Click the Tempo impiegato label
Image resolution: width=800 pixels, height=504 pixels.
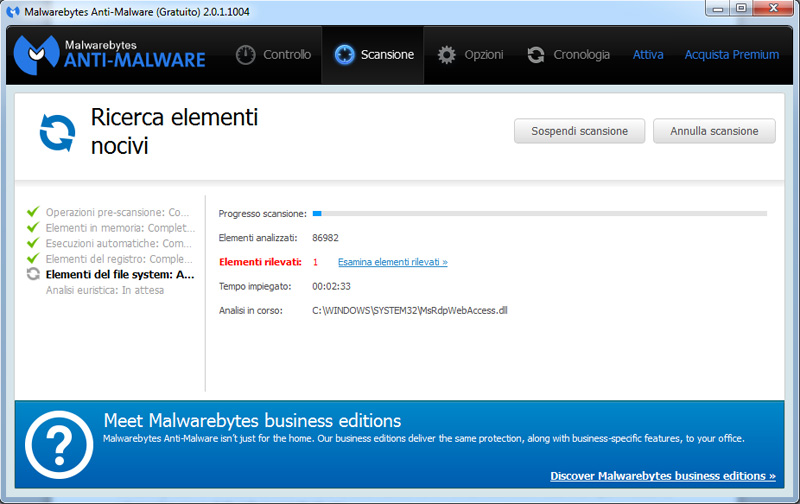(x=255, y=286)
